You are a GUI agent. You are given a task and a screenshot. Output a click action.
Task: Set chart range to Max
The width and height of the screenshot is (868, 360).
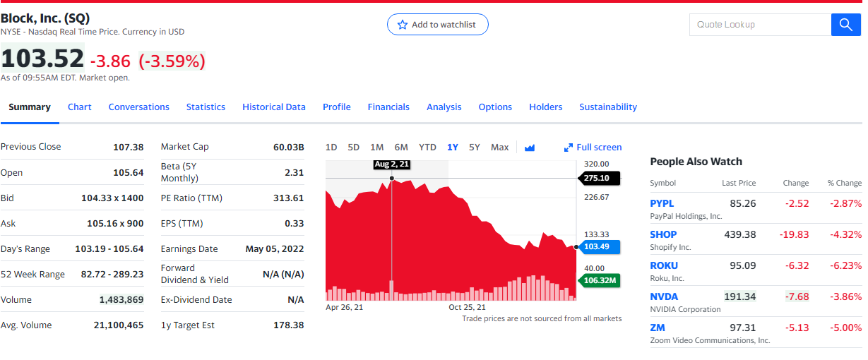point(500,147)
